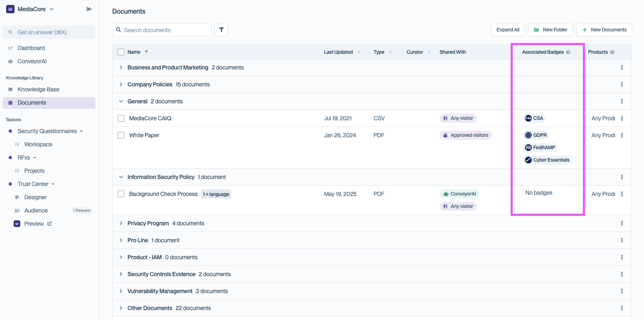The width and height of the screenshot is (644, 320).
Task: Collapse the General folder
Action: (x=121, y=101)
